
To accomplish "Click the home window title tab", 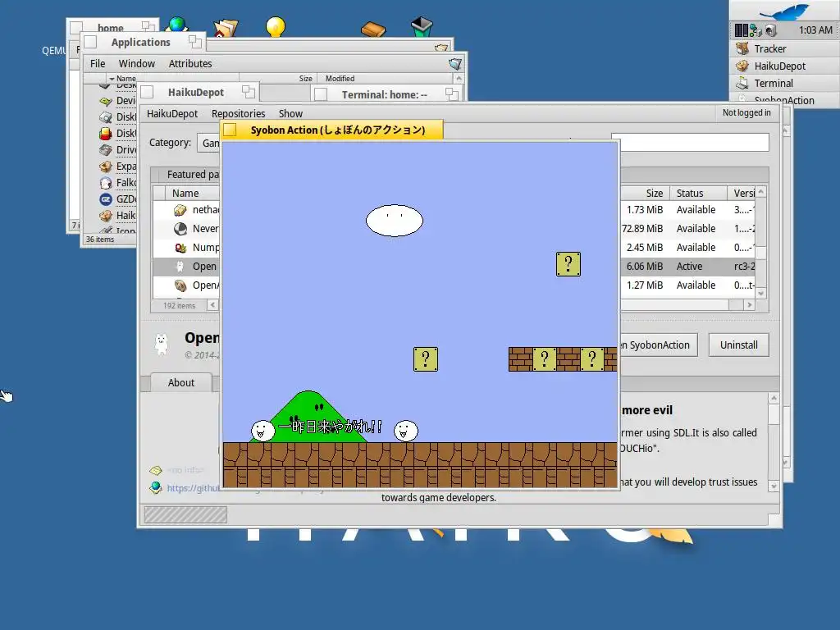I will pyautogui.click(x=111, y=27).
